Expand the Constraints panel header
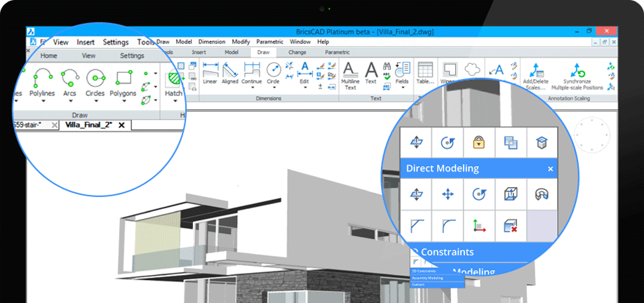This screenshot has width=644, height=303. (x=478, y=252)
